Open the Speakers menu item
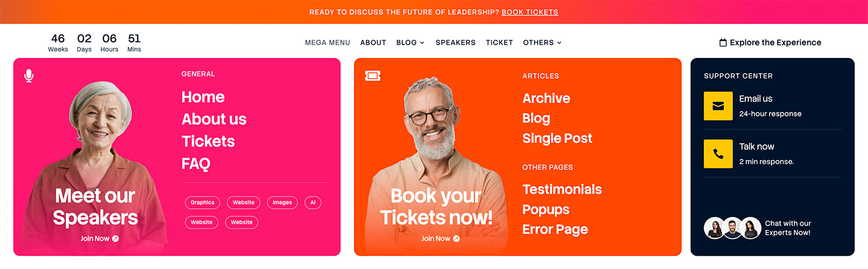This screenshot has height=269, width=868. click(x=455, y=42)
